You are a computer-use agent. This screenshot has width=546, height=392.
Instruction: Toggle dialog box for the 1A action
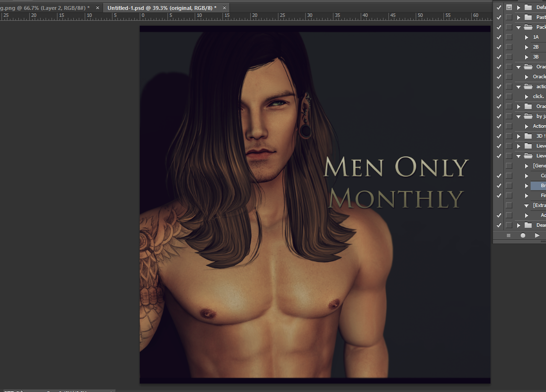[509, 37]
